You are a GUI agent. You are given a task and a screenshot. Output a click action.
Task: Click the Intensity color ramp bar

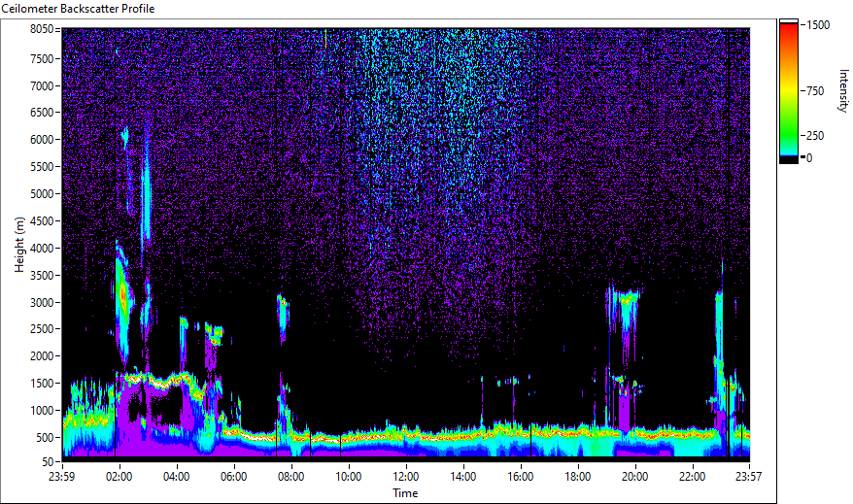click(788, 91)
